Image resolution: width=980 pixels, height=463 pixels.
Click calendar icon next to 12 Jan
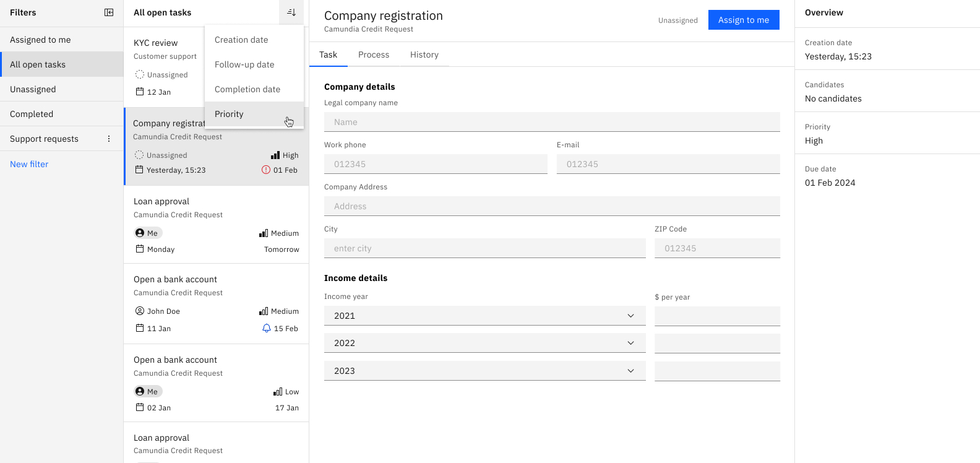point(140,92)
